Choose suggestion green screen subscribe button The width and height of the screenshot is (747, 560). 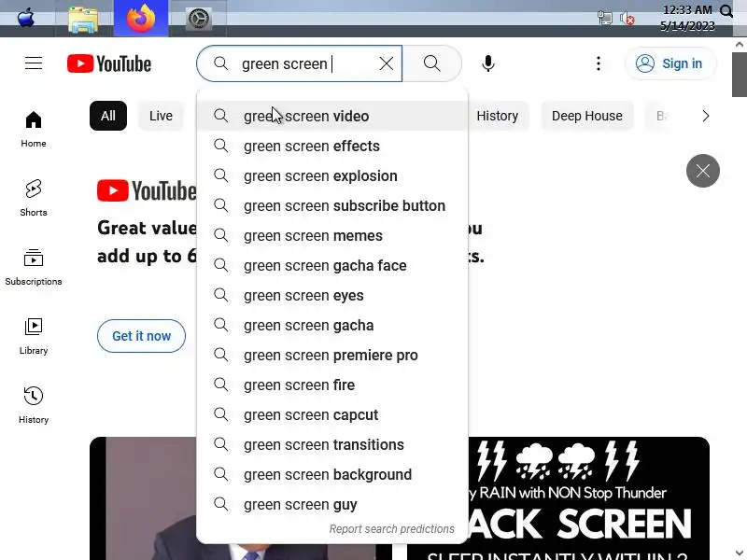pos(332,205)
